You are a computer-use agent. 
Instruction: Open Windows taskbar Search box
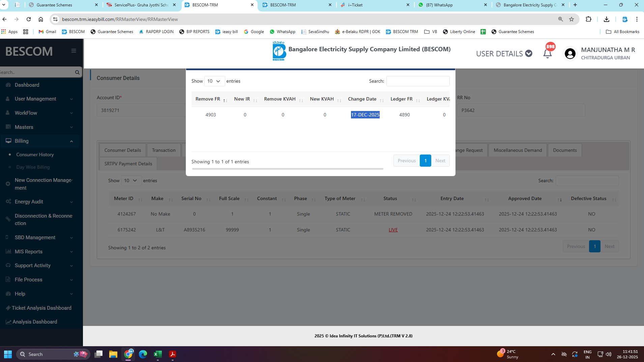click(53, 354)
